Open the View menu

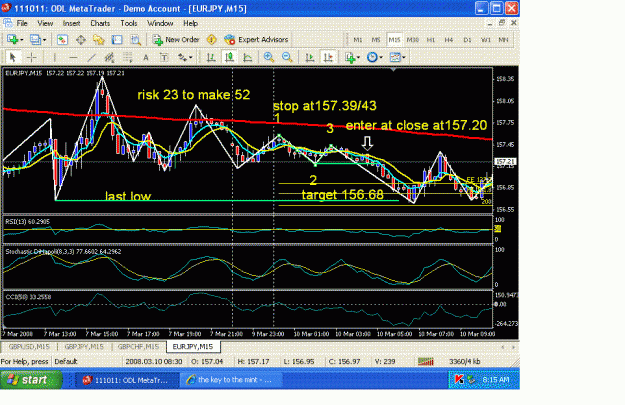45,23
